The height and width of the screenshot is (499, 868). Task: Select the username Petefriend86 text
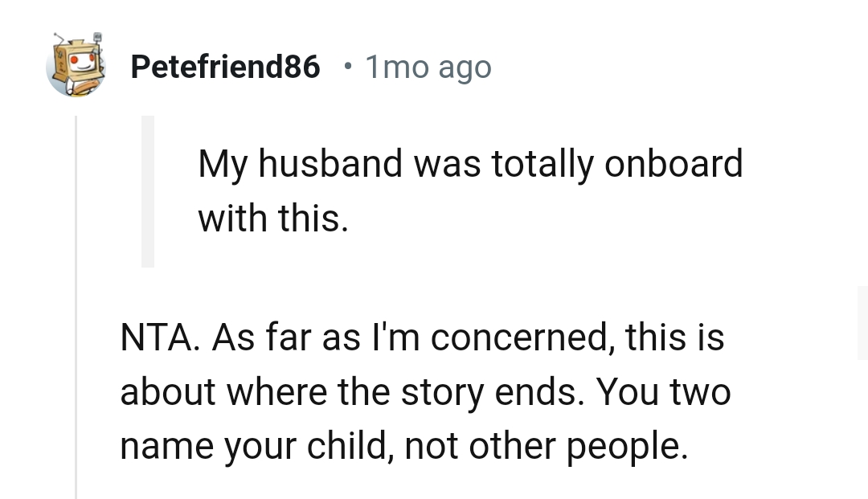click(x=224, y=67)
